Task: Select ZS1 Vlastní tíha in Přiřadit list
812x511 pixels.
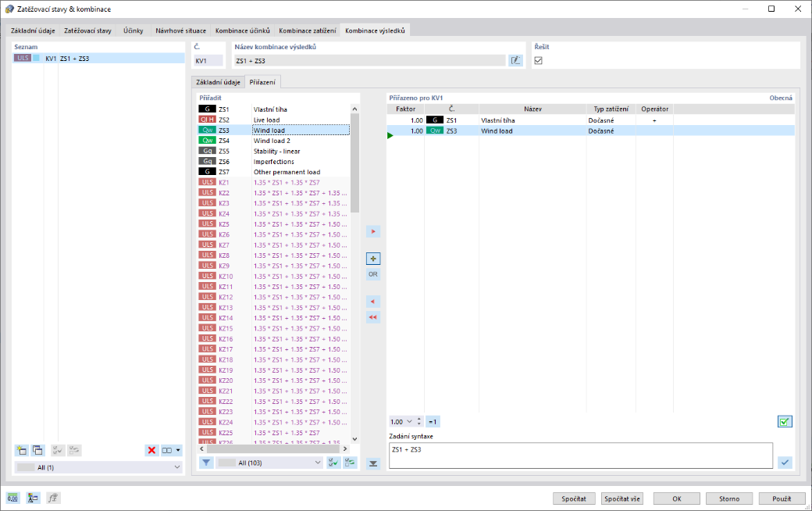Action: pyautogui.click(x=274, y=109)
